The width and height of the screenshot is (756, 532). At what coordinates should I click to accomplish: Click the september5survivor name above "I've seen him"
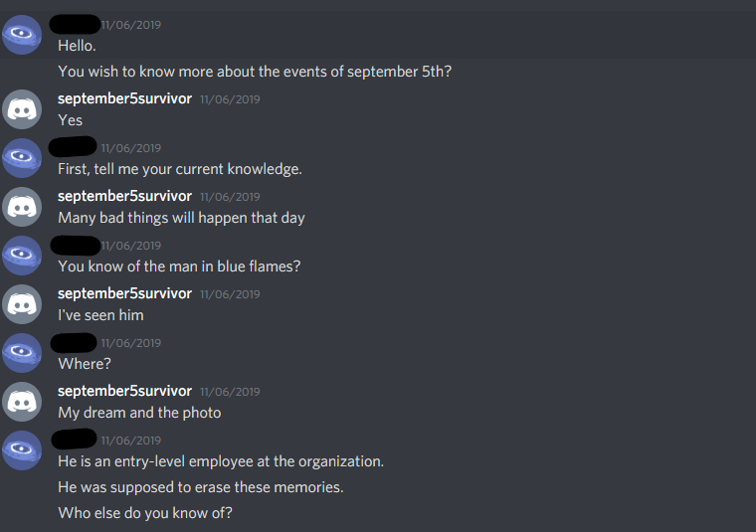point(124,293)
